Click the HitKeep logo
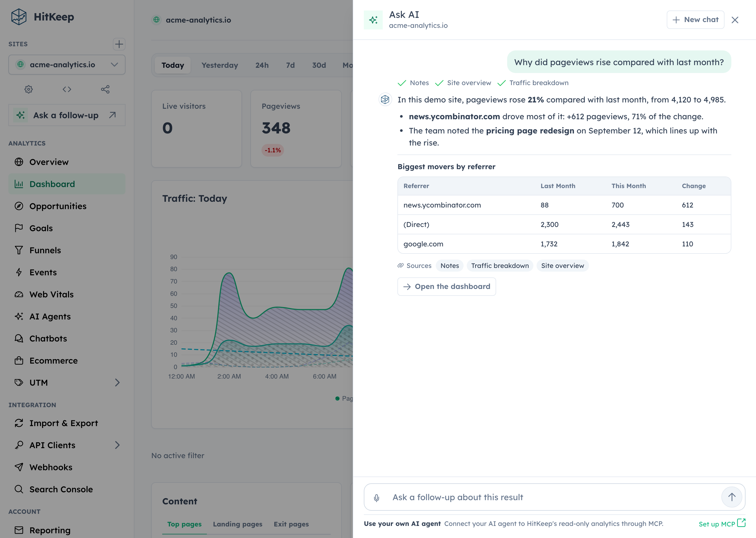Viewport: 756px width, 538px height. coord(42,17)
